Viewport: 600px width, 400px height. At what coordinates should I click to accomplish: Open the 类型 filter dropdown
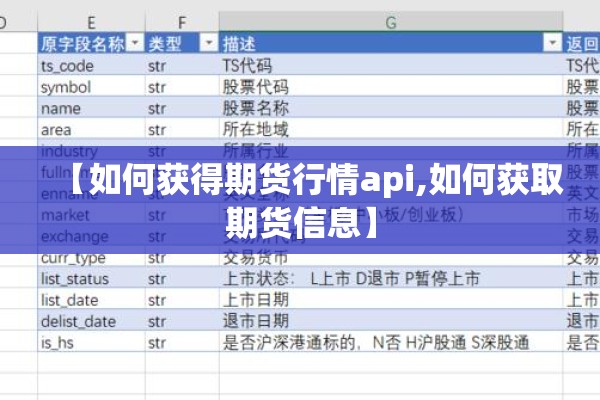(x=209, y=42)
